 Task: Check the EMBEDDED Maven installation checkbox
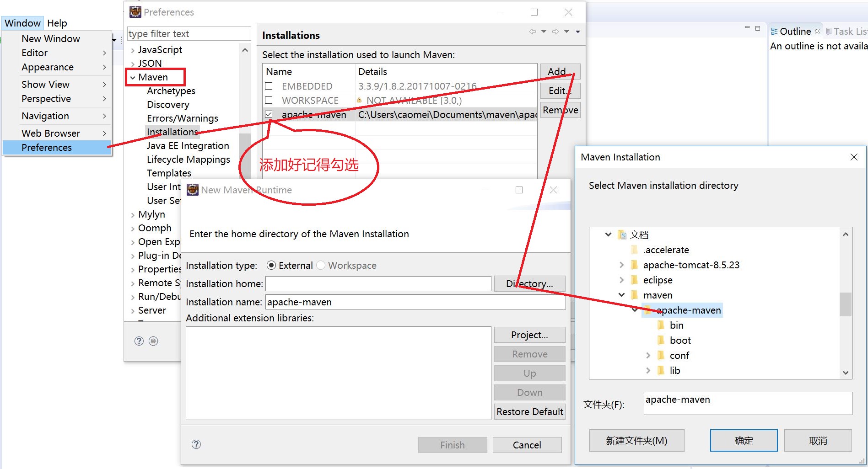pos(269,86)
